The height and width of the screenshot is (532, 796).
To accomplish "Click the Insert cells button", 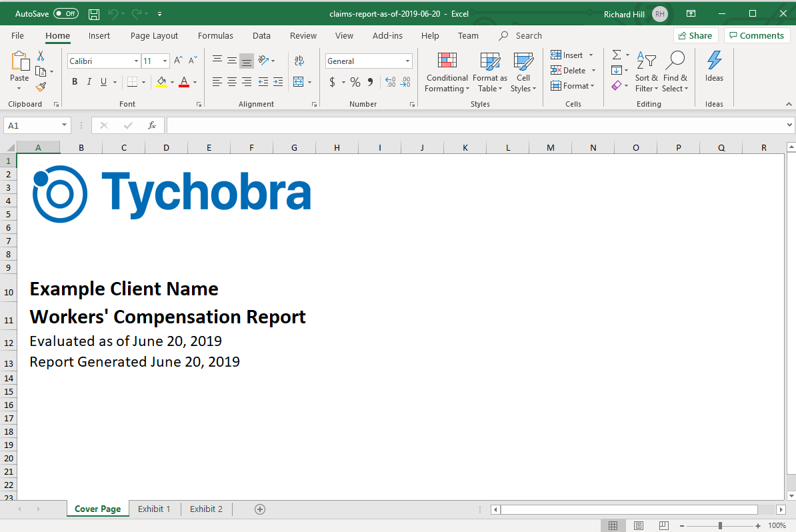I will pyautogui.click(x=567, y=55).
